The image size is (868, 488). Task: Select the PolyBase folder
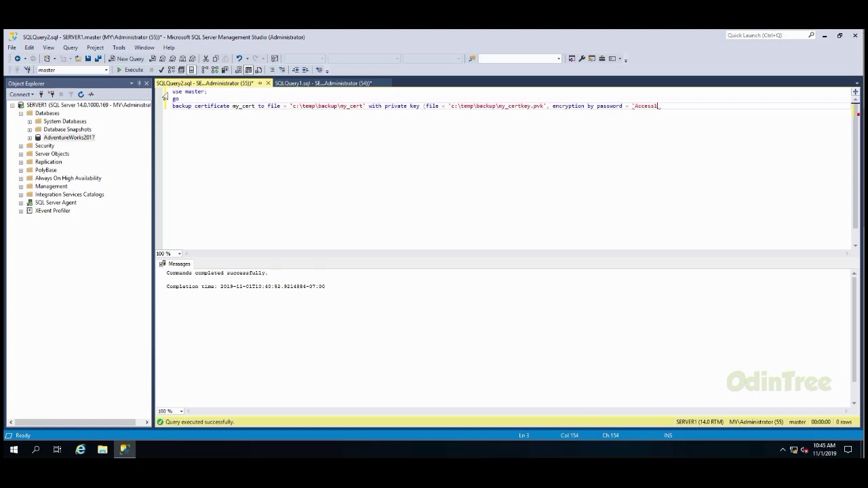coord(45,170)
